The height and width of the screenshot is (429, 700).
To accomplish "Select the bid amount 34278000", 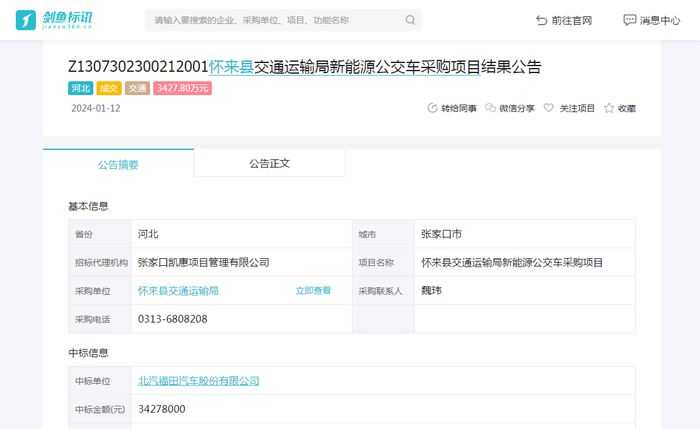I will coord(162,409).
